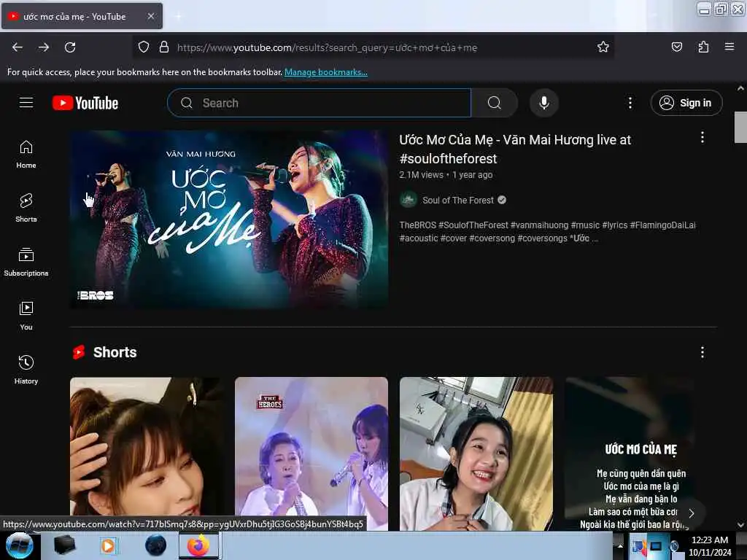Go forward using the forward arrow

pyautogui.click(x=44, y=47)
